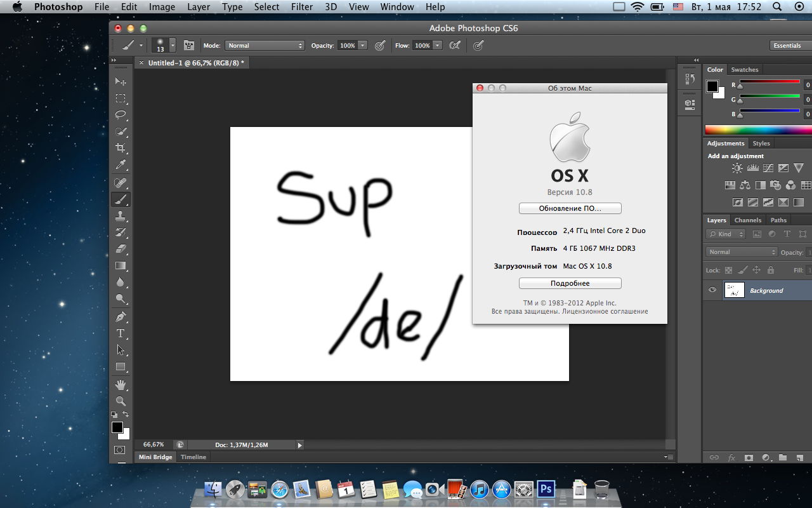Select the History Brush tool
This screenshot has height=508, width=812.
(120, 232)
